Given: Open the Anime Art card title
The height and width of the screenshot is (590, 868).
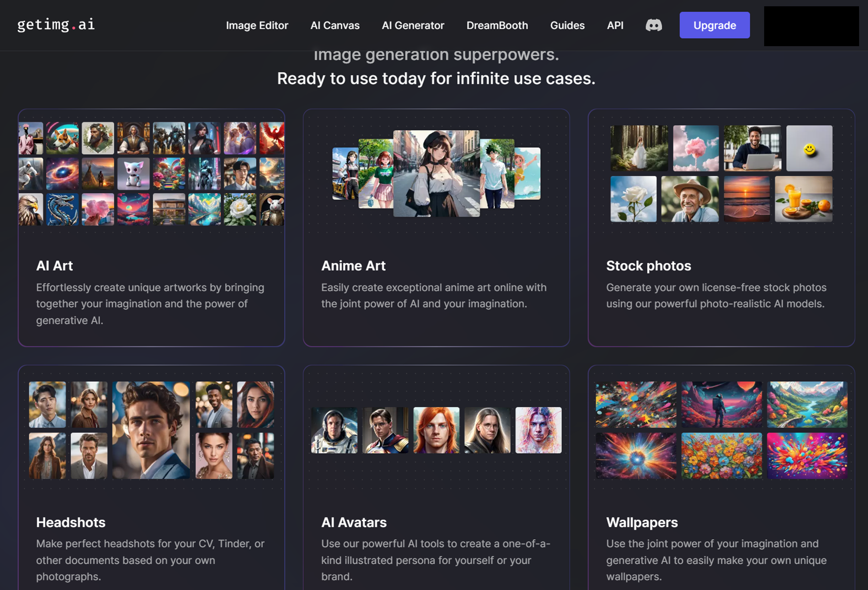Looking at the screenshot, I should [353, 266].
